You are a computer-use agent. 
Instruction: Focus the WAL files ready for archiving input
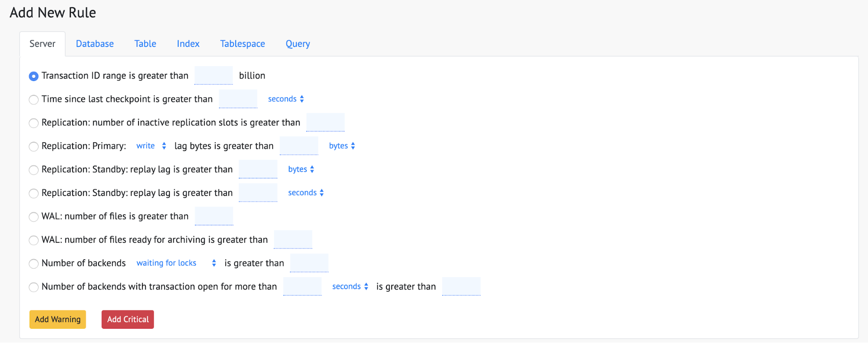click(293, 239)
